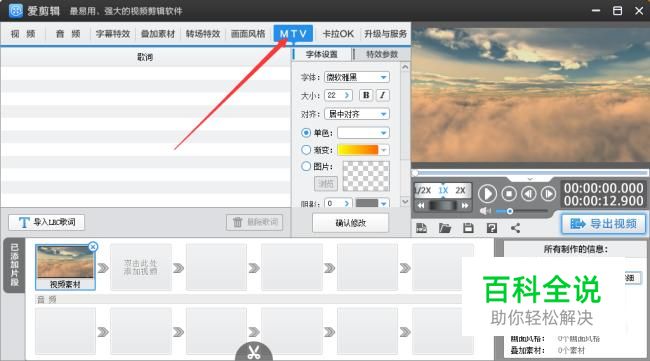The image size is (650, 361).
Task: Click the 删除歌词 button
Action: tap(255, 223)
